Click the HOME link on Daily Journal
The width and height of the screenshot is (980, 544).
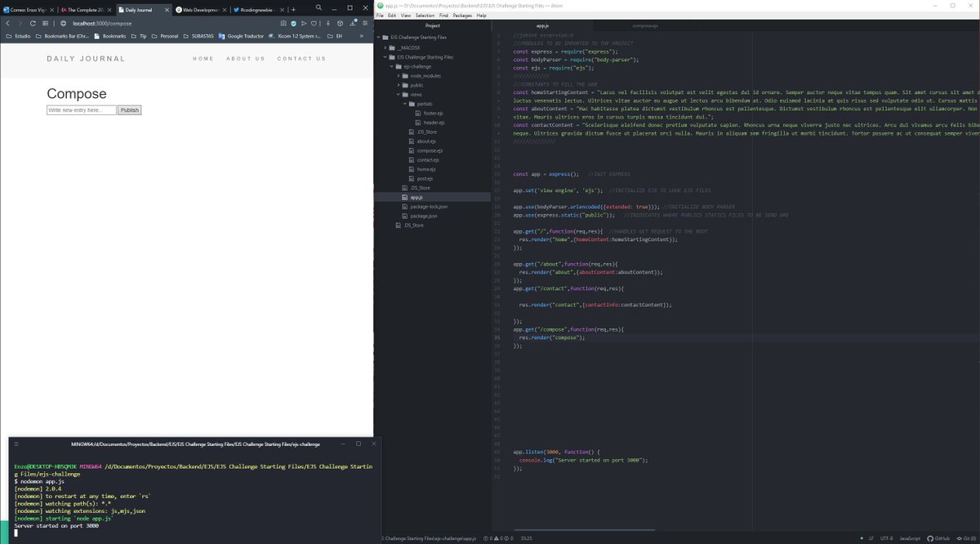(203, 59)
